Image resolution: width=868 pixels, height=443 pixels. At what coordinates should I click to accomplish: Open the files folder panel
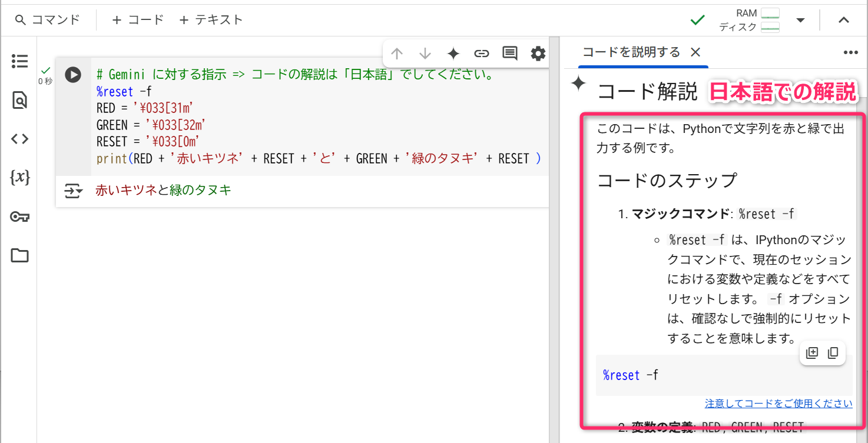click(19, 255)
